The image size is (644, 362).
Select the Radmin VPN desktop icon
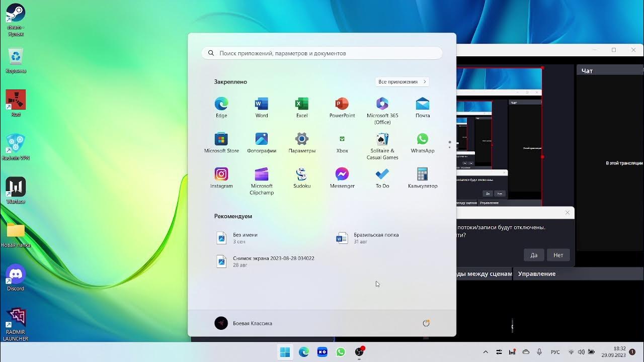click(16, 147)
